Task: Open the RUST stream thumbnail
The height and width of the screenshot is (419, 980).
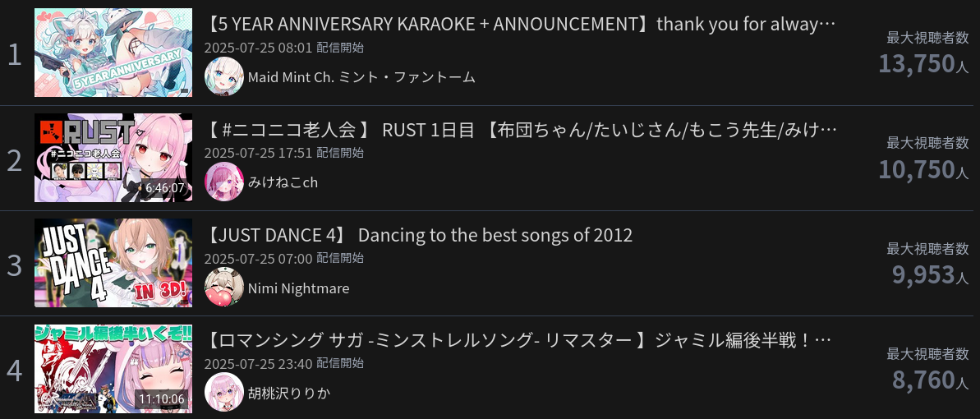Action: (x=113, y=158)
